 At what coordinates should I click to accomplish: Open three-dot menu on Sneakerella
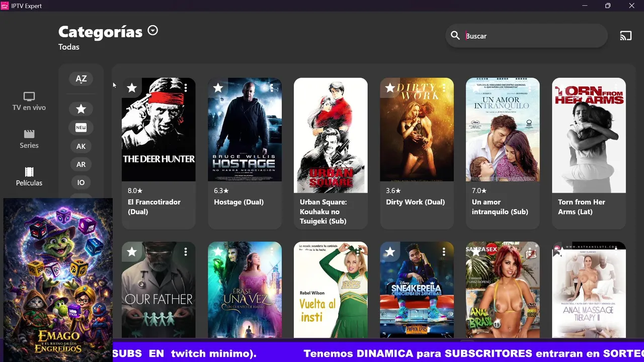click(x=444, y=252)
